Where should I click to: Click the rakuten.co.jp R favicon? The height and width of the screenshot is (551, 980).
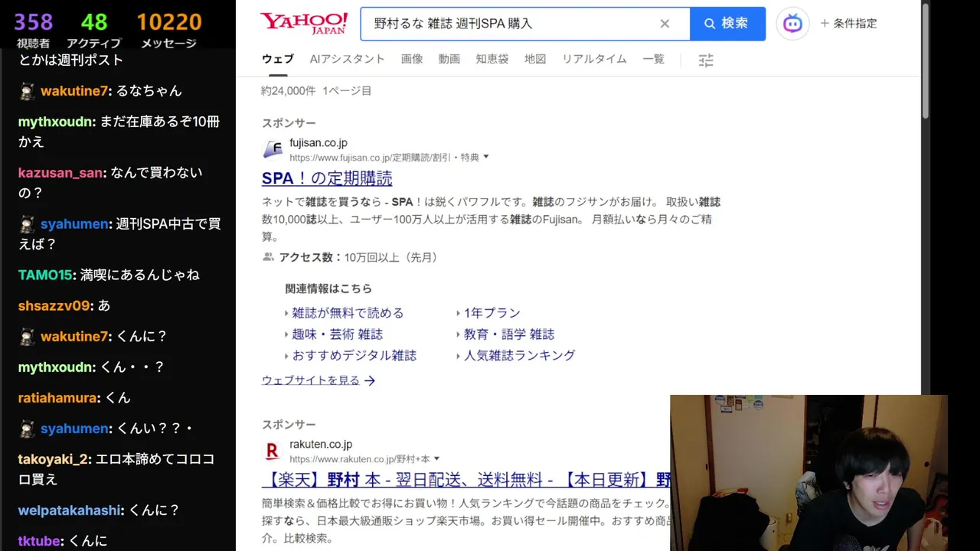tap(272, 452)
